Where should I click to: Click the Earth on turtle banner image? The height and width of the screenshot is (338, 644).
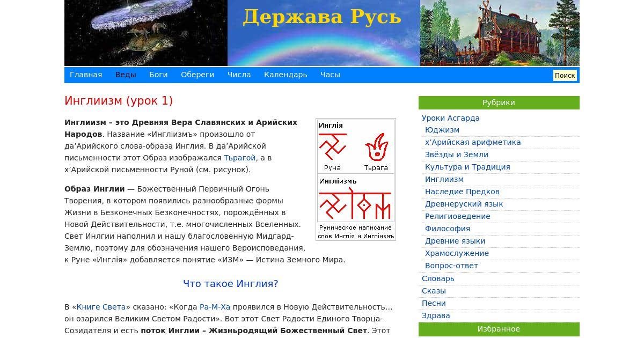(x=146, y=33)
